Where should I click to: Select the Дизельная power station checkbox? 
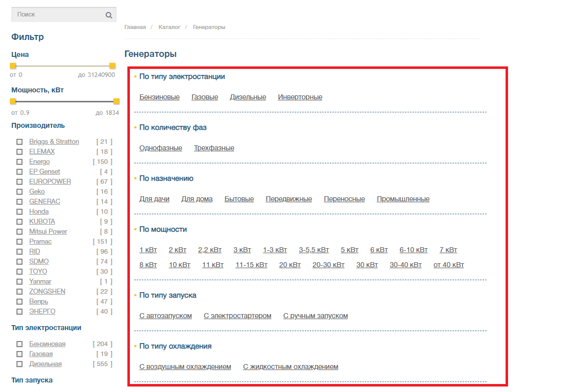(x=19, y=364)
